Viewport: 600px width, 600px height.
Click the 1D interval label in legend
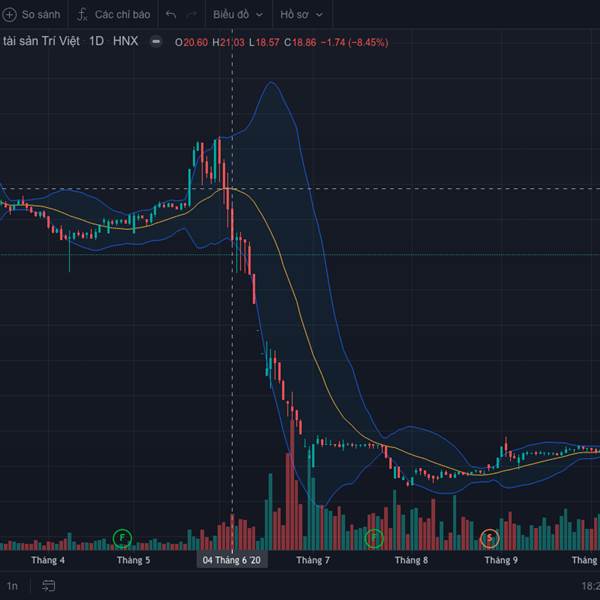click(96, 41)
